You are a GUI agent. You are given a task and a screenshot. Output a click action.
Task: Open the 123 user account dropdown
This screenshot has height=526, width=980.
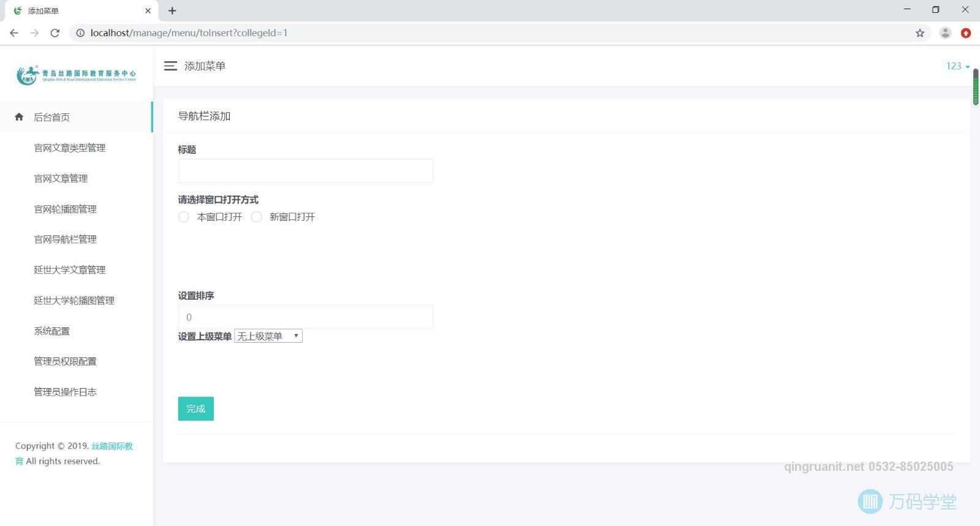click(x=958, y=66)
